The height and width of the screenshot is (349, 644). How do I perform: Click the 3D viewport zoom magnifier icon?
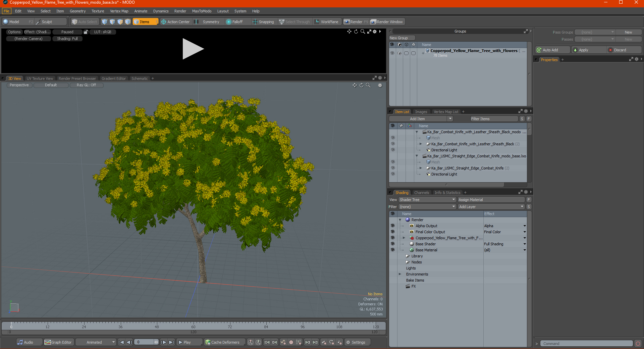click(368, 85)
